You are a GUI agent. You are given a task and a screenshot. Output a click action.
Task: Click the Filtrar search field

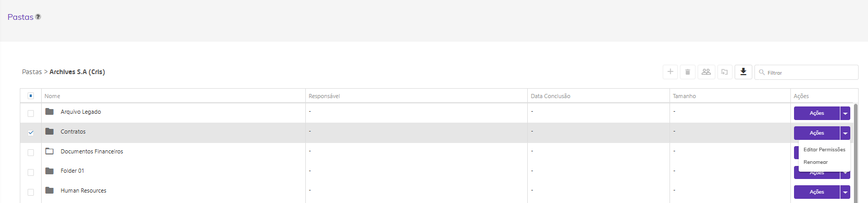(x=807, y=73)
